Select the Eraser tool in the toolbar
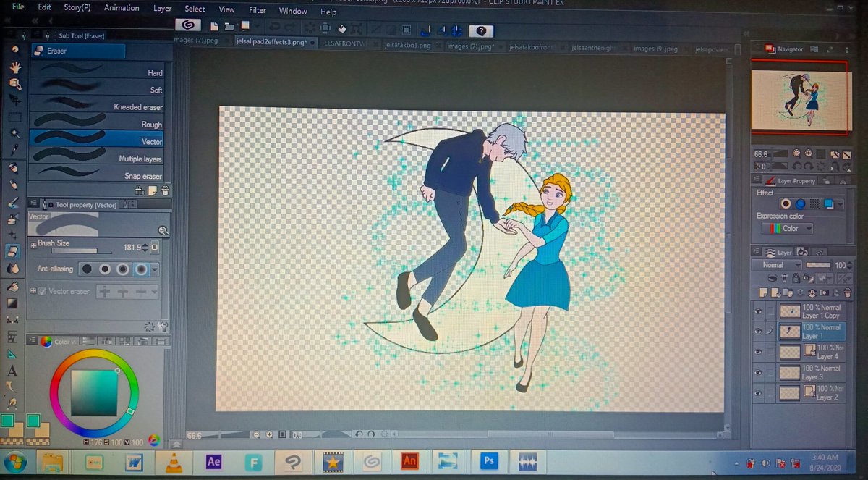The image size is (868, 480). click(x=13, y=251)
